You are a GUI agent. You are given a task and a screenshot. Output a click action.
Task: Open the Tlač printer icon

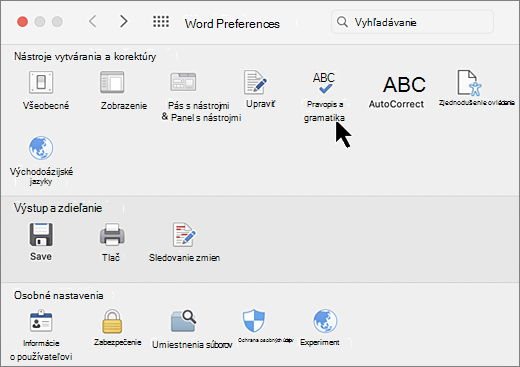point(112,234)
